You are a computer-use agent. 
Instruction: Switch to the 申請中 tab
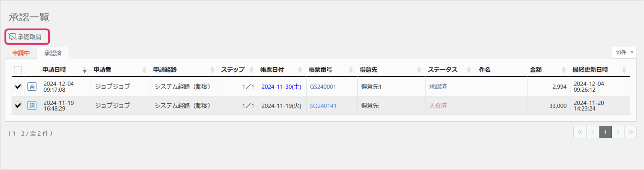(x=21, y=53)
